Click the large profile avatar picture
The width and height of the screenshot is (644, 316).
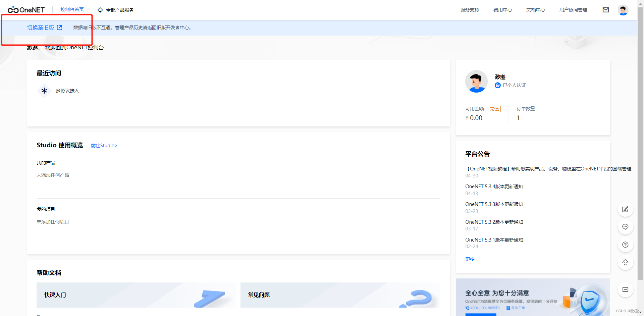pyautogui.click(x=476, y=81)
